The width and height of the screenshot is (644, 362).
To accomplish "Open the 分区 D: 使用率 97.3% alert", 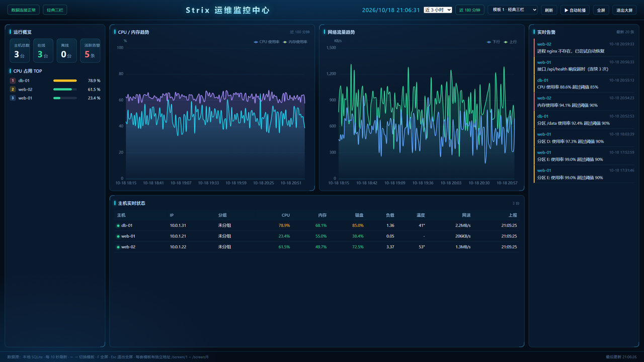I will click(x=585, y=138).
